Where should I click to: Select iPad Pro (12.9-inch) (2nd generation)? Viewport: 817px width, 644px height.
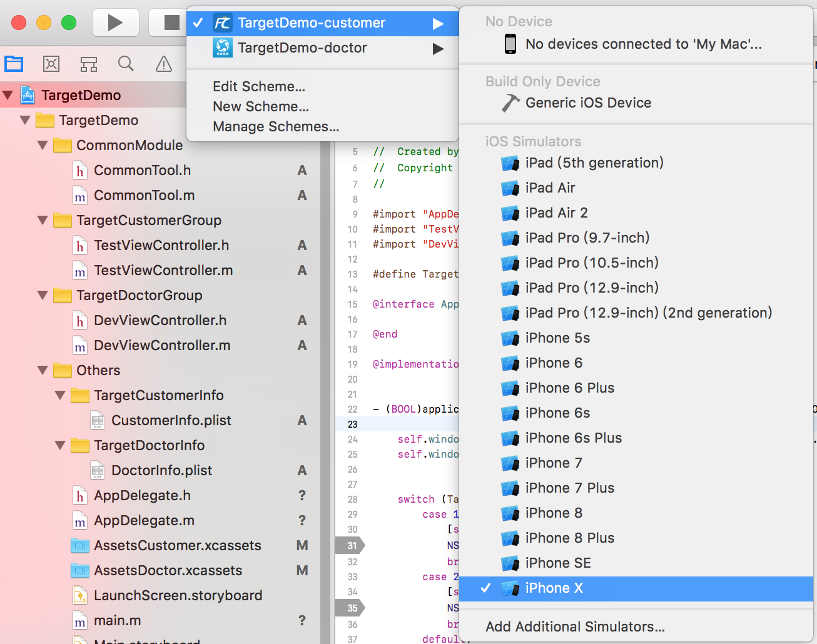[636, 313]
